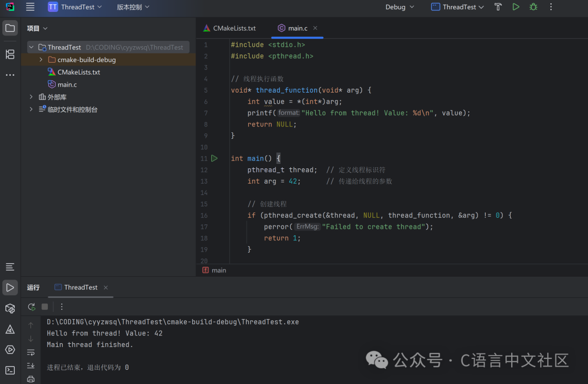Viewport: 588px width, 384px height.
Task: Open 项目 view mode dropdown
Action: point(37,28)
